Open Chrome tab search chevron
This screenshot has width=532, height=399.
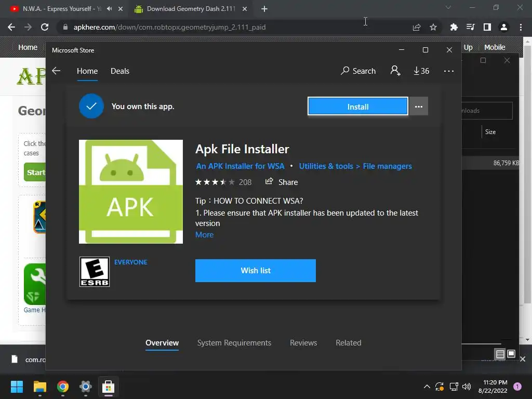coord(448,7)
